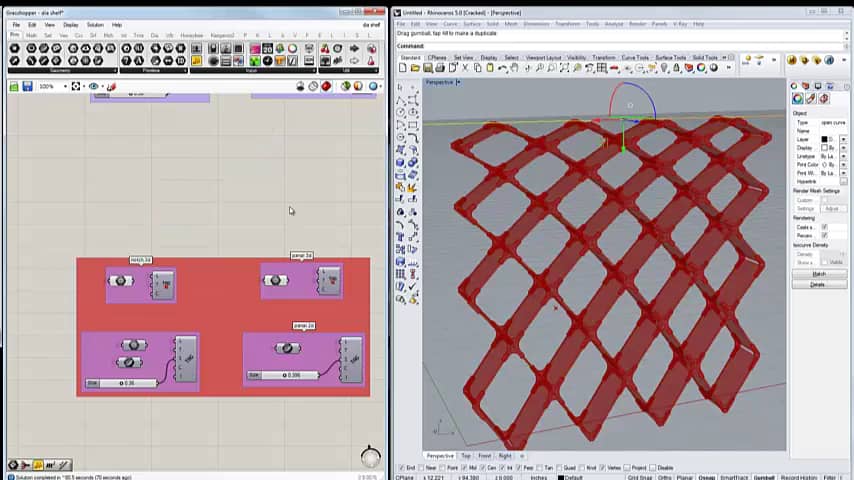Toggle Grid Snap in Rhino status bar
The height and width of the screenshot is (480, 854).
coord(639,477)
